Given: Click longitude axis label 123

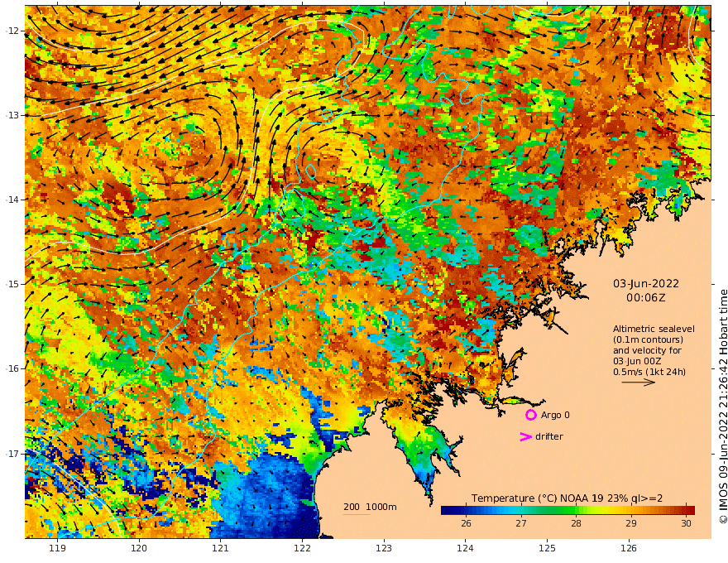Looking at the screenshot, I should [384, 549].
